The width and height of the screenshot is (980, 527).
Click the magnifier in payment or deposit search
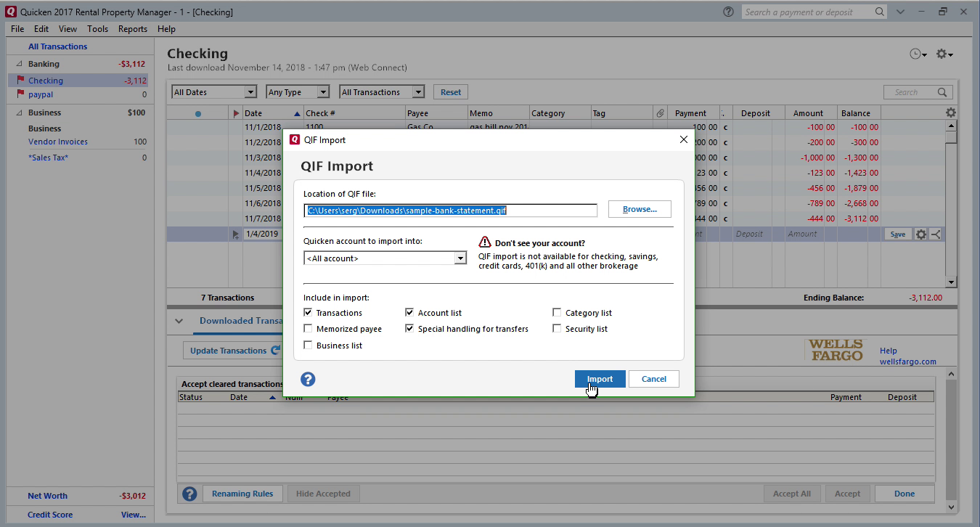point(880,12)
